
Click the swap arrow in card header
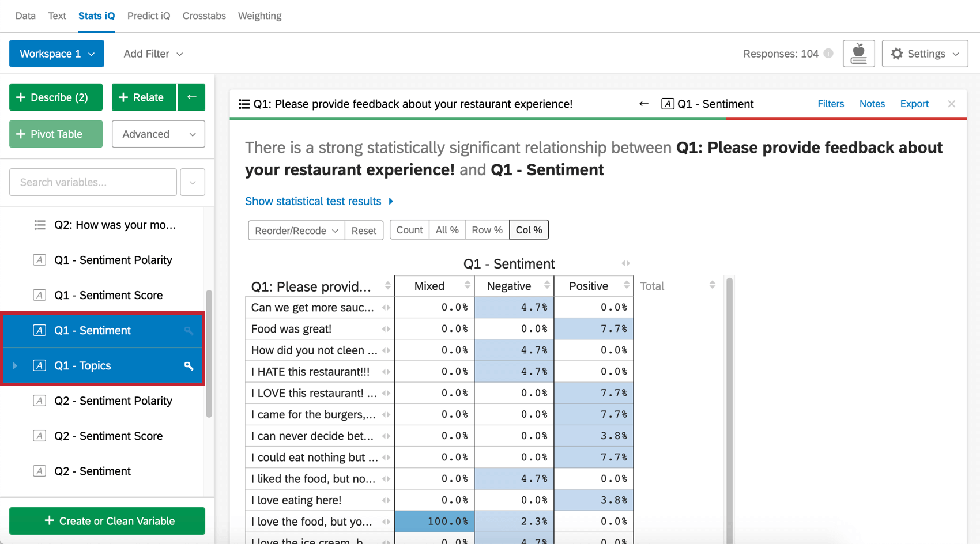click(x=644, y=104)
